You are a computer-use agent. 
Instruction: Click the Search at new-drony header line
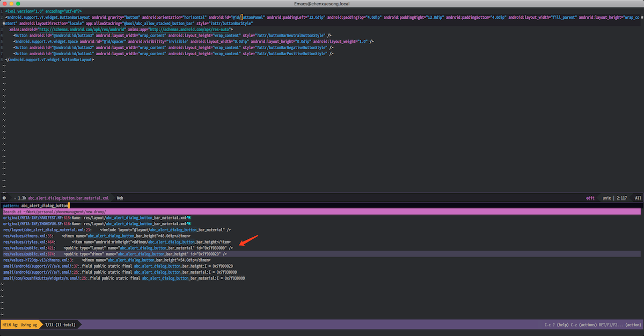[x=322, y=211]
